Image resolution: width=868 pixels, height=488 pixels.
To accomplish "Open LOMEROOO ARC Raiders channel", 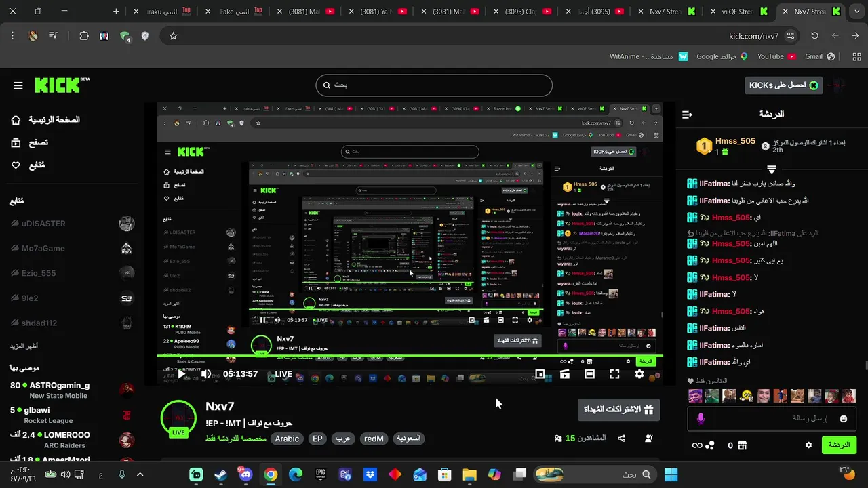I will [72, 440].
